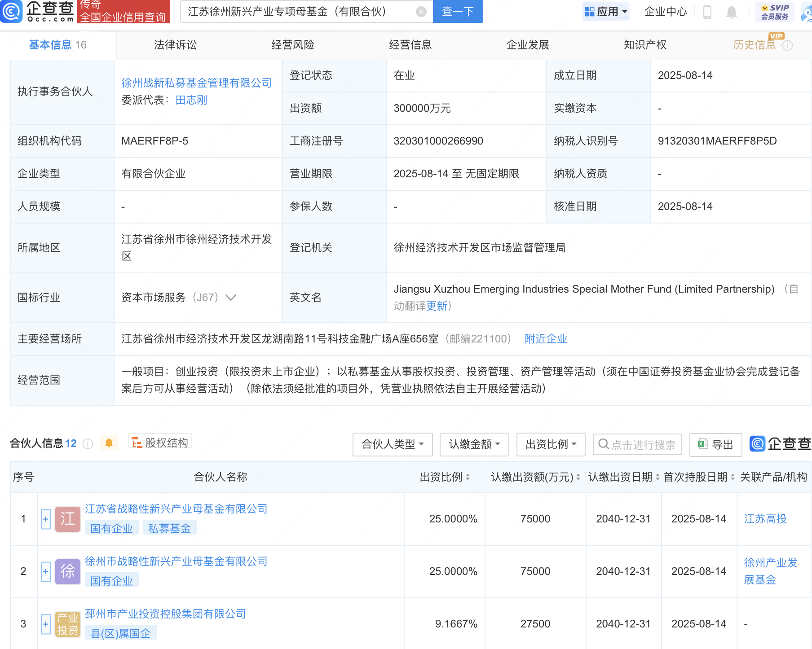Sort by 认缴出资额 column arrows
812x649 pixels.
(578, 477)
